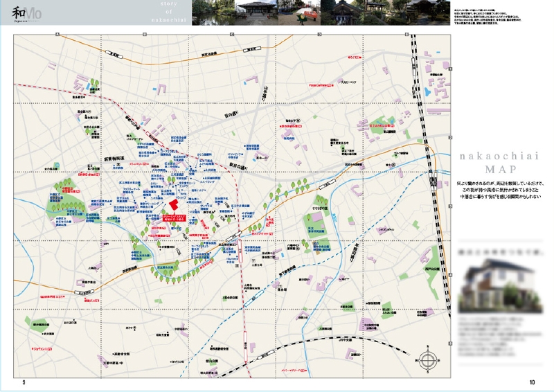Click page number 9
Viewport: 554px width, 392px height.
(x=25, y=382)
